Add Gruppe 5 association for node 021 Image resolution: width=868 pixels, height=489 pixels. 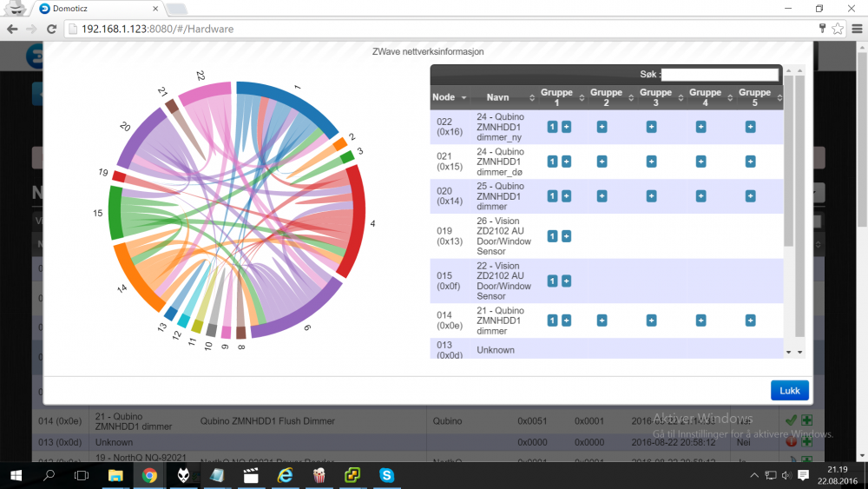[750, 162]
